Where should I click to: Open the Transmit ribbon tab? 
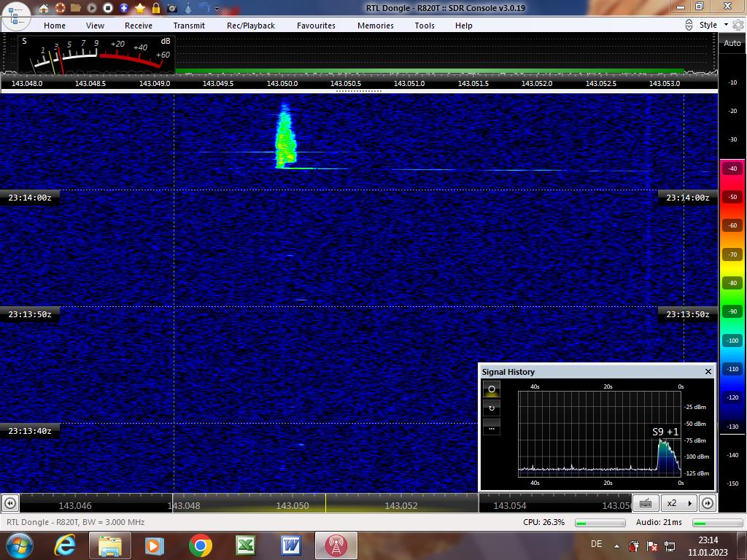pyautogui.click(x=189, y=26)
